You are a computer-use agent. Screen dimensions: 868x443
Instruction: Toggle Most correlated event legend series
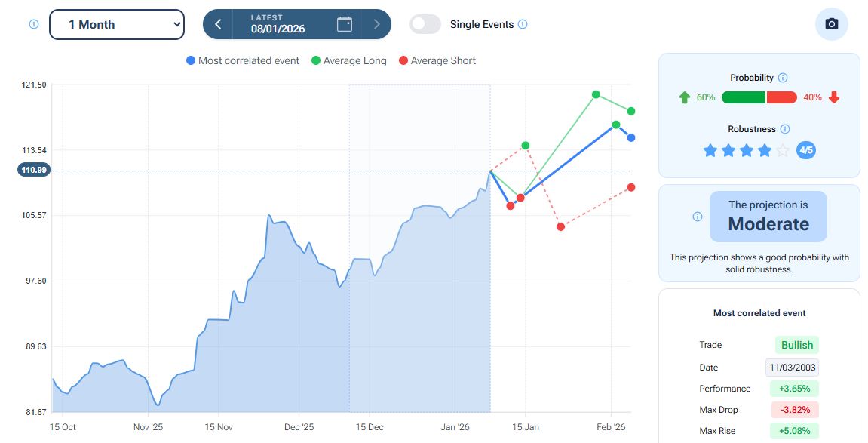click(242, 60)
